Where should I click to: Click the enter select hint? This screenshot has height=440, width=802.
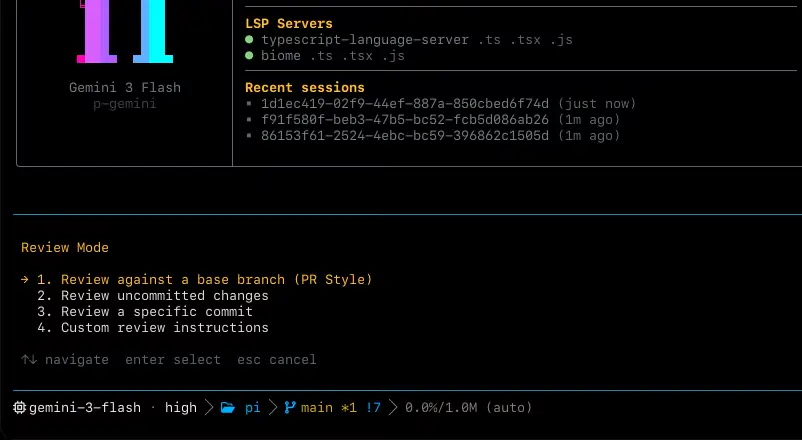pos(173,360)
